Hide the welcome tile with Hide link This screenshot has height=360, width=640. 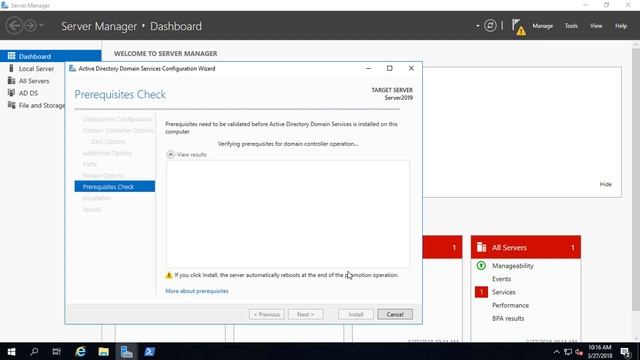click(605, 184)
